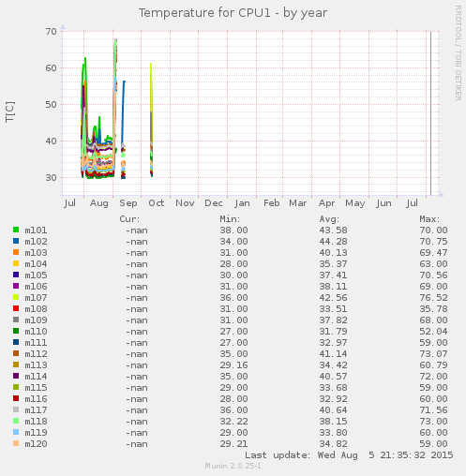
Task: Click the m109 gray legend swatch
Action: [x=16, y=320]
